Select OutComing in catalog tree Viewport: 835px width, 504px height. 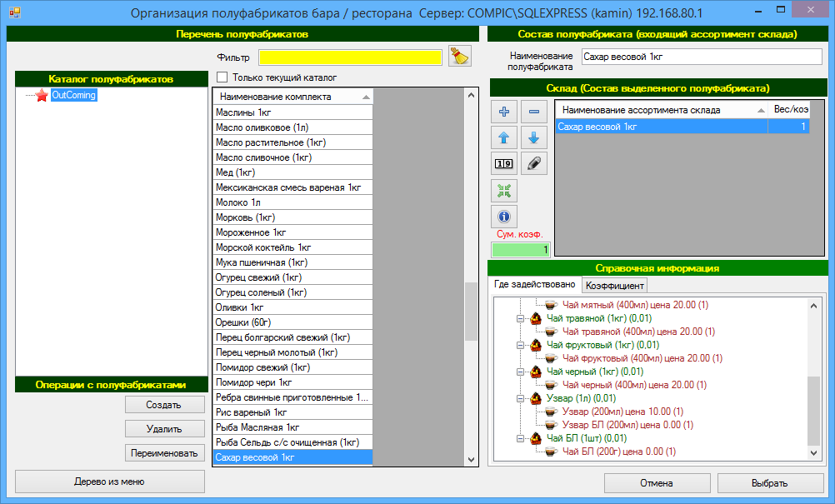[73, 95]
